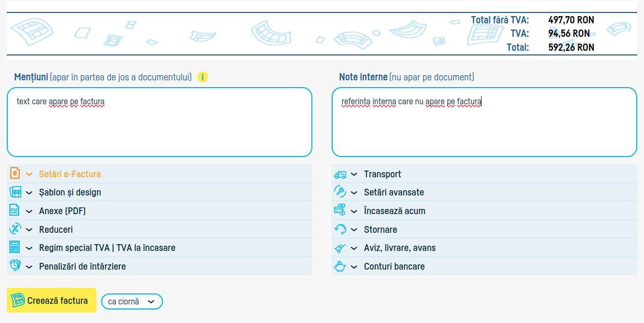644x323 pixels.
Task: Expand the Setări e-Factura section
Action: [70, 174]
